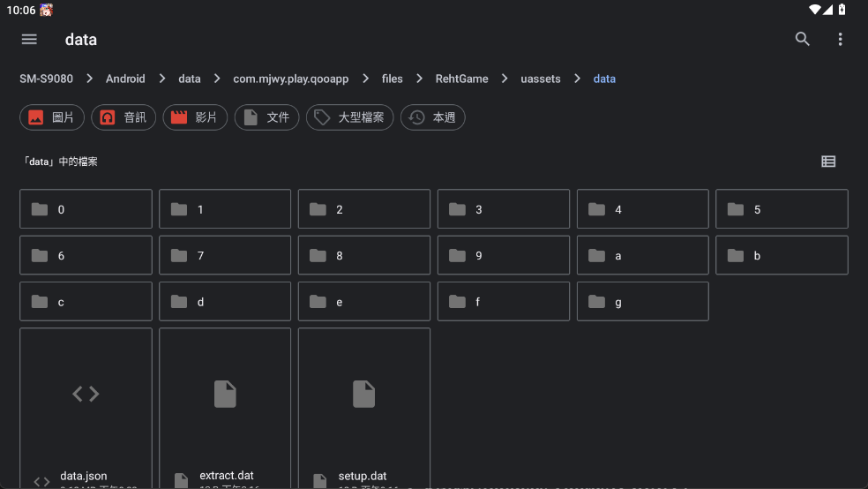Image resolution: width=868 pixels, height=489 pixels.
Task: Open folder 4
Action: (x=643, y=209)
